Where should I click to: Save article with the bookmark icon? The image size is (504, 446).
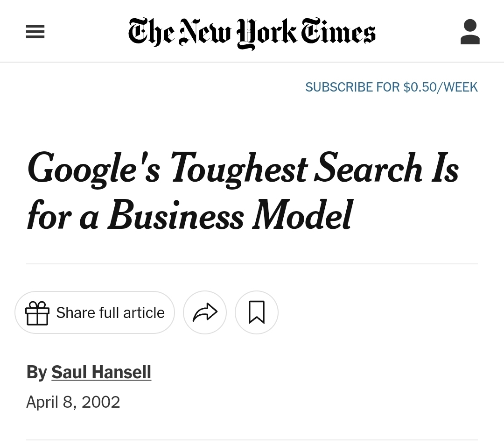(x=257, y=312)
